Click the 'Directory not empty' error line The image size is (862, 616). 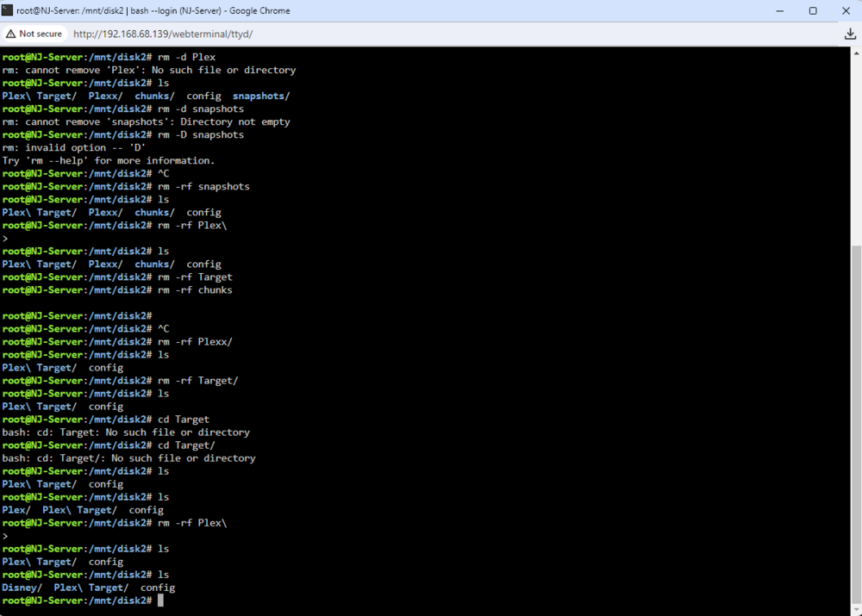click(146, 122)
